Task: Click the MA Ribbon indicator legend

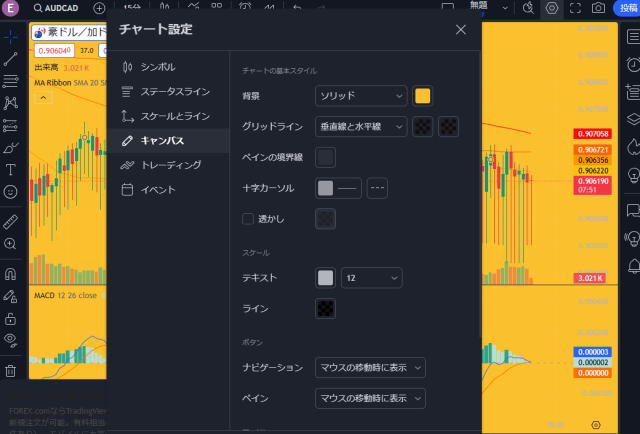Action: click(x=69, y=83)
